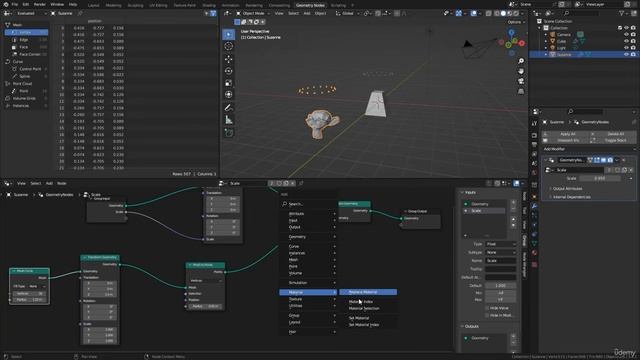Image resolution: width=640 pixels, height=360 pixels.
Task: Select the Cursor tool in viewport toolbar
Action: [229, 46]
